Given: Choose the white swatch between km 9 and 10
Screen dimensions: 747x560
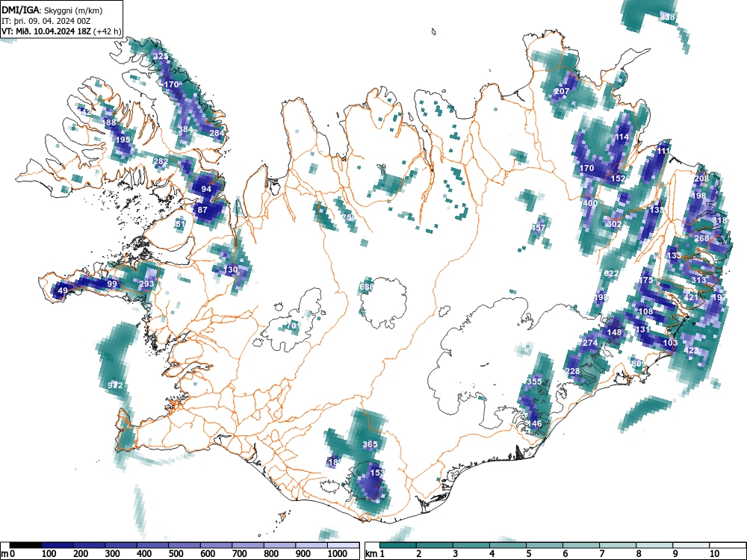Looking at the screenshot, I should (691, 545).
